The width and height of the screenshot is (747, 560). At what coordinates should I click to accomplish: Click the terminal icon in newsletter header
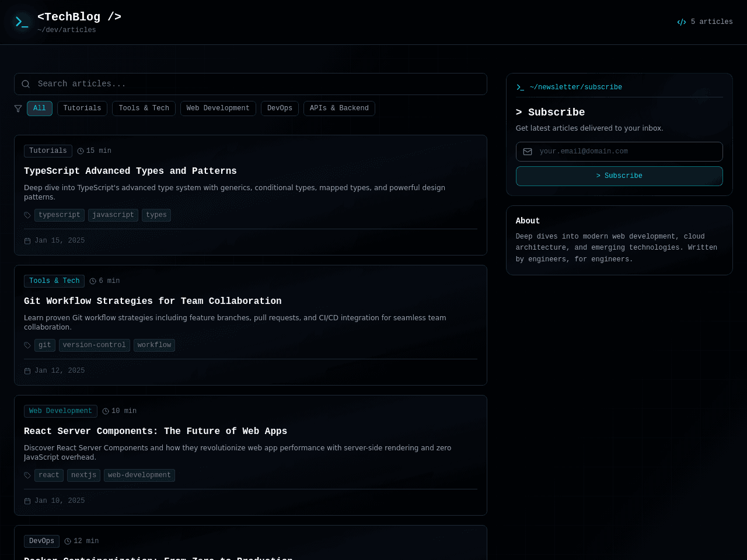point(520,87)
